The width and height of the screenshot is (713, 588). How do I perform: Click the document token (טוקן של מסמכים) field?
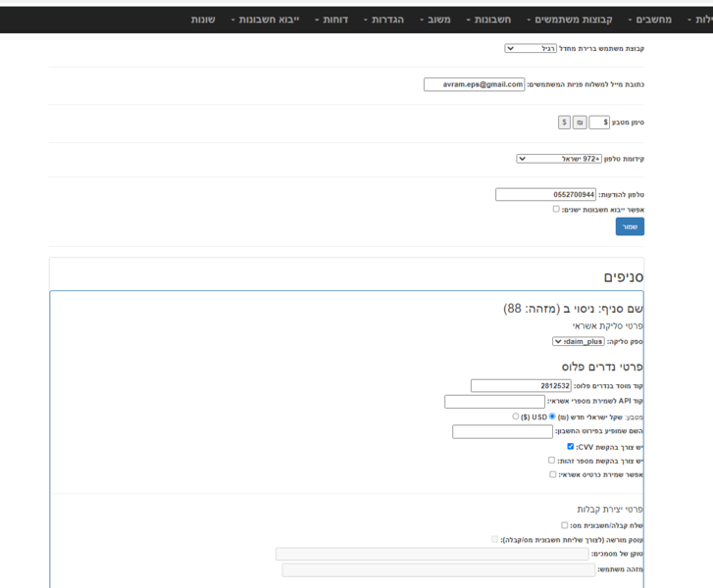tap(432, 554)
